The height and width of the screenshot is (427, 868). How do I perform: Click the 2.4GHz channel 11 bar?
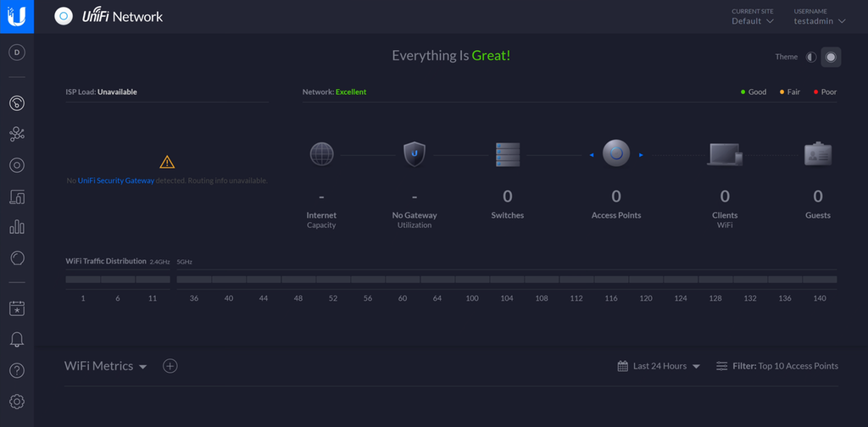153,280
